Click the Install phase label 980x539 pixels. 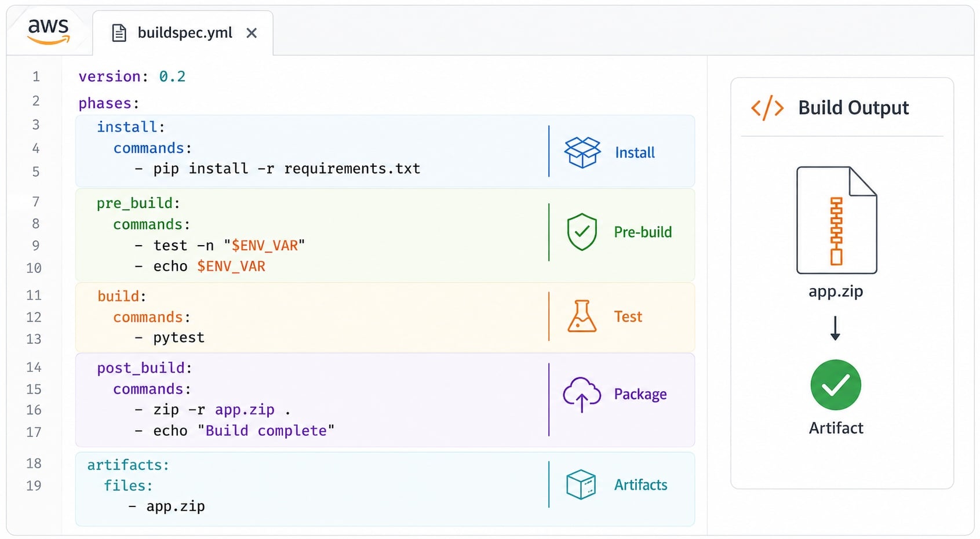(x=635, y=153)
